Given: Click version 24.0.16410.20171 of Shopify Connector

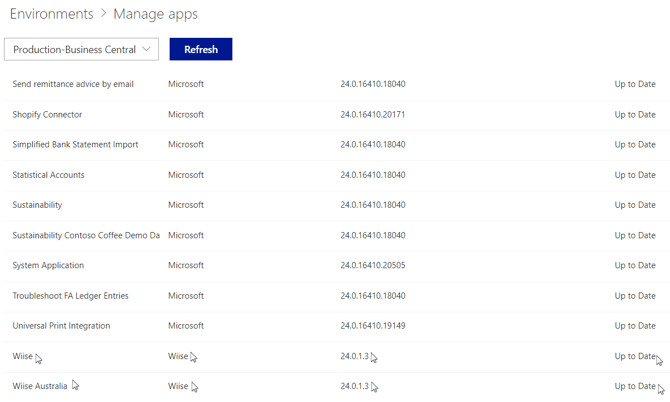Looking at the screenshot, I should [372, 115].
